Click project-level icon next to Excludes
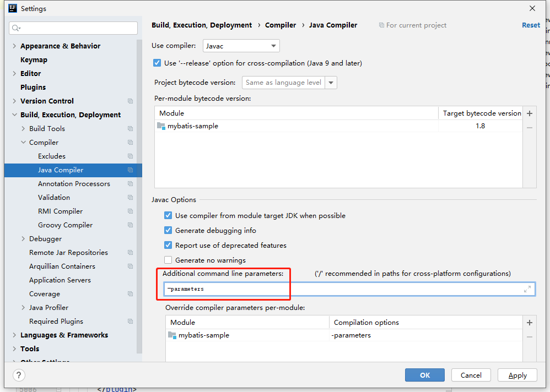Screen dimensions: 550x392 click(x=131, y=156)
